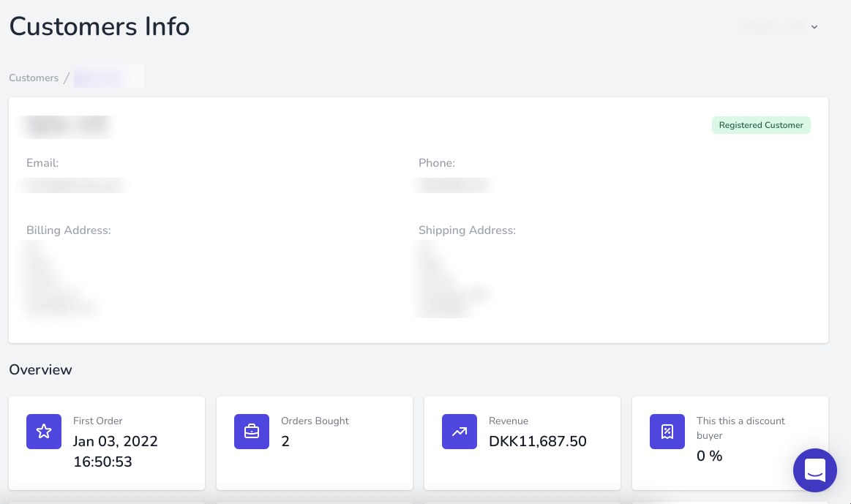851x504 pixels.
Task: Click the Orders Bought count of 2
Action: pyautogui.click(x=285, y=441)
